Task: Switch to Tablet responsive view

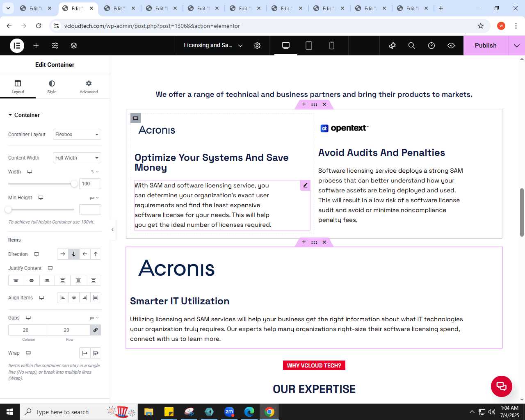Action: 309,46
